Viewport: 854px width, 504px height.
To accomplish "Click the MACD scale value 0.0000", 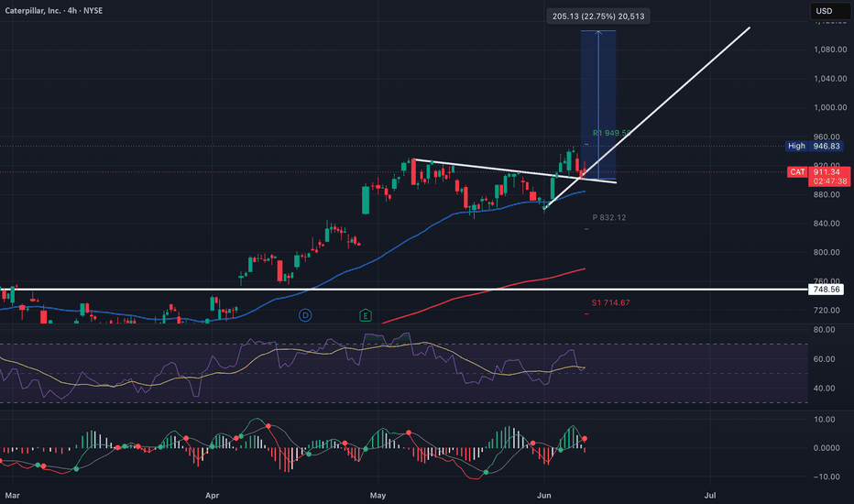I will 827,448.
